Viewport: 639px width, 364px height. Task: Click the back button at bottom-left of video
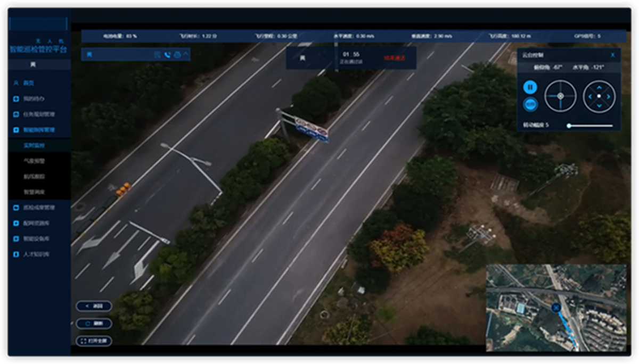coord(94,306)
